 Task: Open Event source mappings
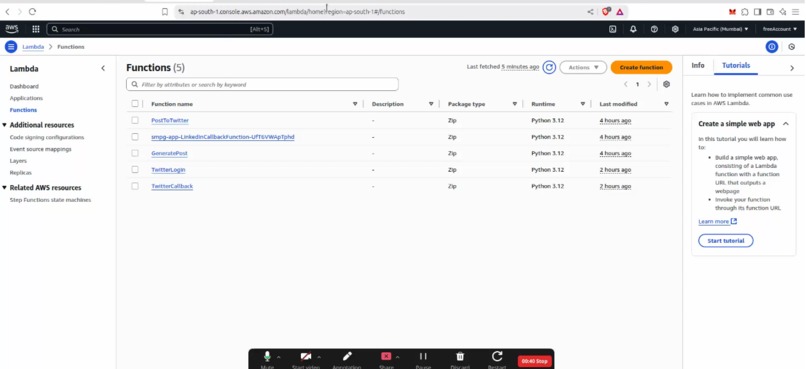[41, 149]
